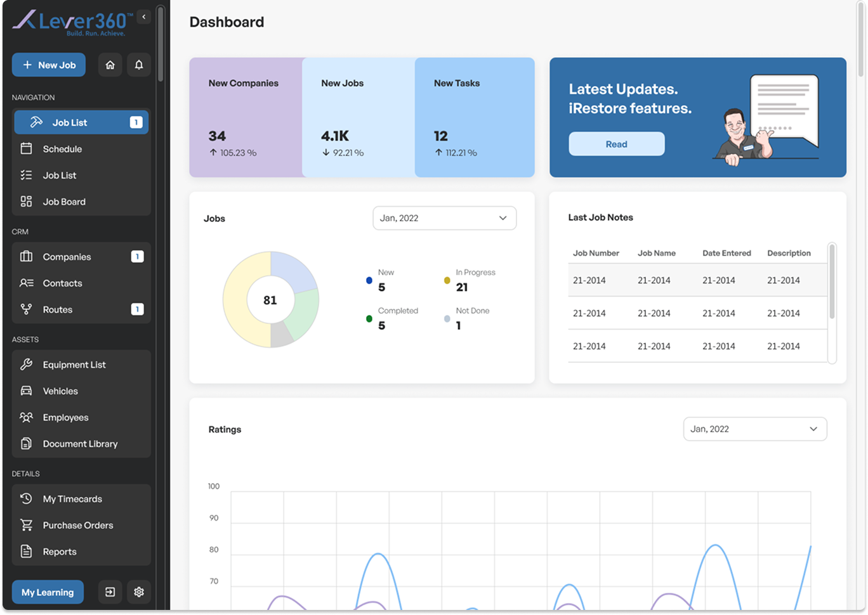Click the '112.21 %' change value
This screenshot has width=868, height=615.
pyautogui.click(x=461, y=153)
